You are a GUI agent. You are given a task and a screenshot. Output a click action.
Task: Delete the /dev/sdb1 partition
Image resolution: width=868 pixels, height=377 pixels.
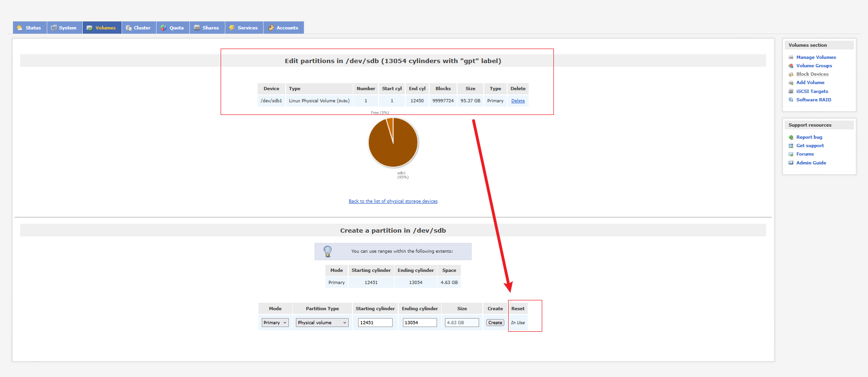click(518, 101)
